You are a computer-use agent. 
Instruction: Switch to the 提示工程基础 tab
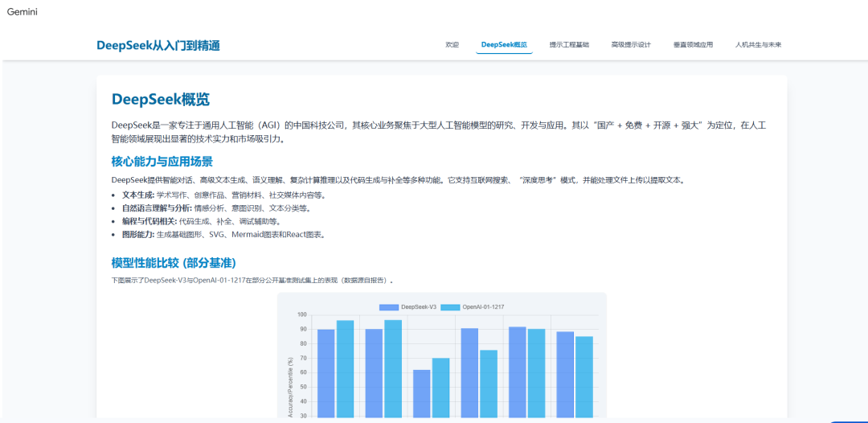tap(569, 45)
